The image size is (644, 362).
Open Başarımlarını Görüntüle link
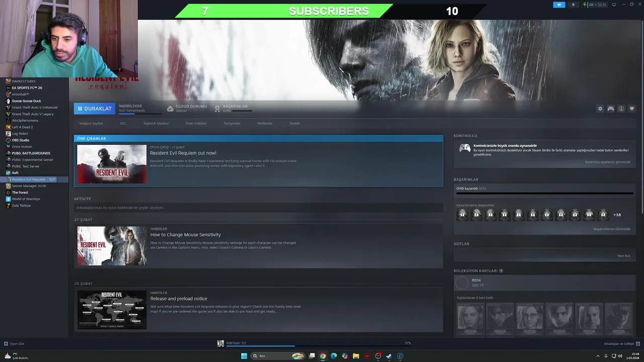pyautogui.click(x=612, y=229)
